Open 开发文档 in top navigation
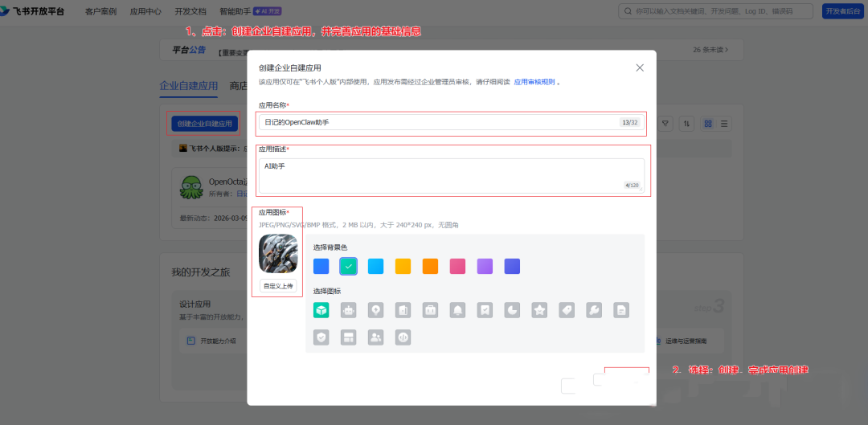Screen dimensions: 868x425 pyautogui.click(x=190, y=11)
